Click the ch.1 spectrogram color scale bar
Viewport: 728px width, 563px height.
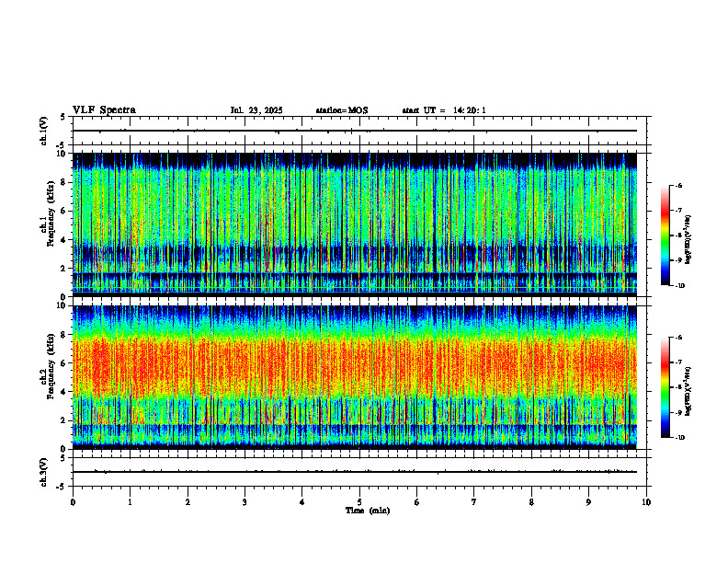coord(665,236)
